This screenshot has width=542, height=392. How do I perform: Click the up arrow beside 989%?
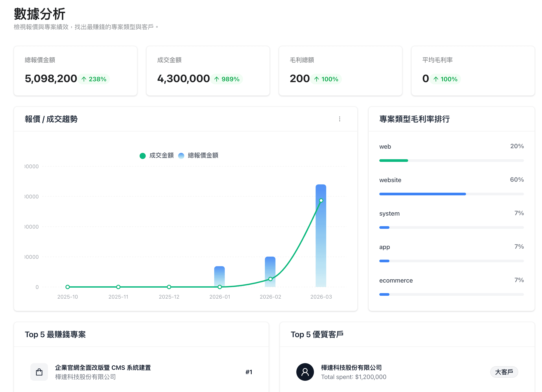point(217,79)
